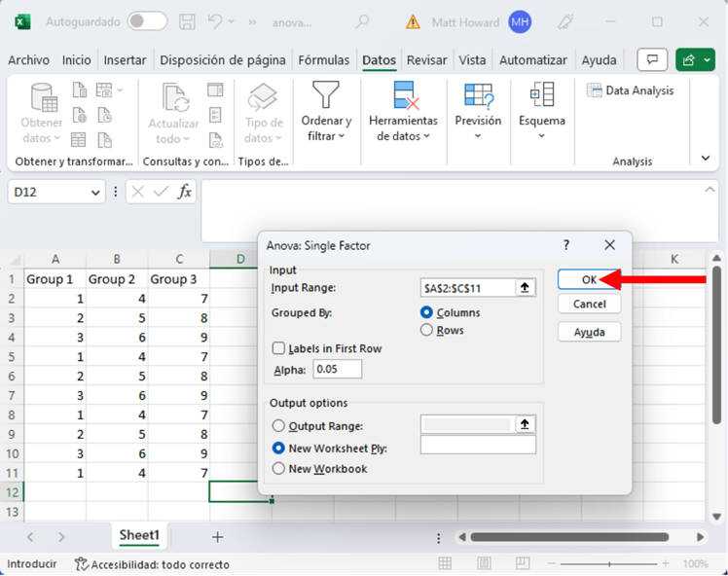Enable Labels in First Row checkbox
The width and height of the screenshot is (728, 576).
tap(279, 348)
